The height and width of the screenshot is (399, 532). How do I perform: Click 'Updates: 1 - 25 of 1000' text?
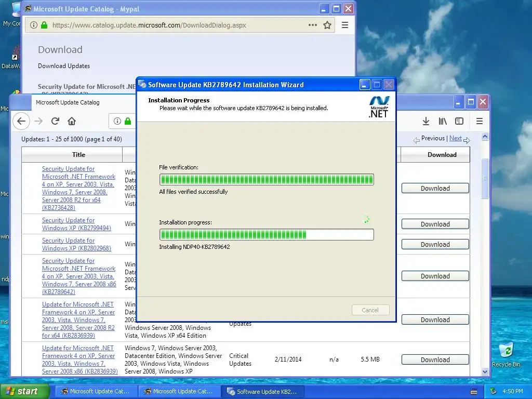point(72,139)
